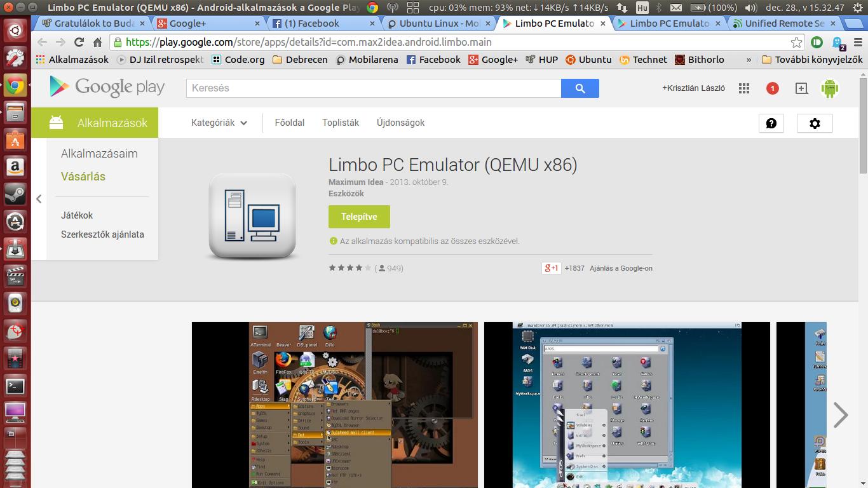Open the Főoldal menu item
The width and height of the screenshot is (868, 488).
[x=289, y=123]
